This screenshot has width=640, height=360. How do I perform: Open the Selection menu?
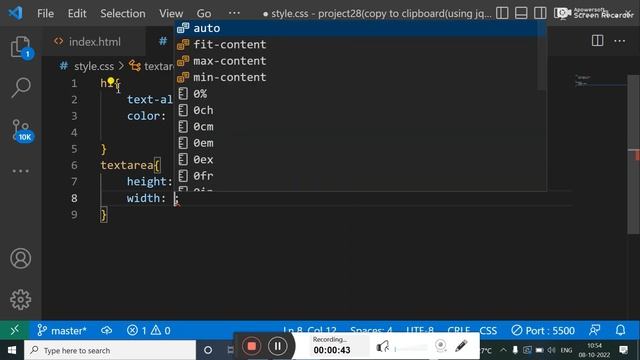(123, 13)
